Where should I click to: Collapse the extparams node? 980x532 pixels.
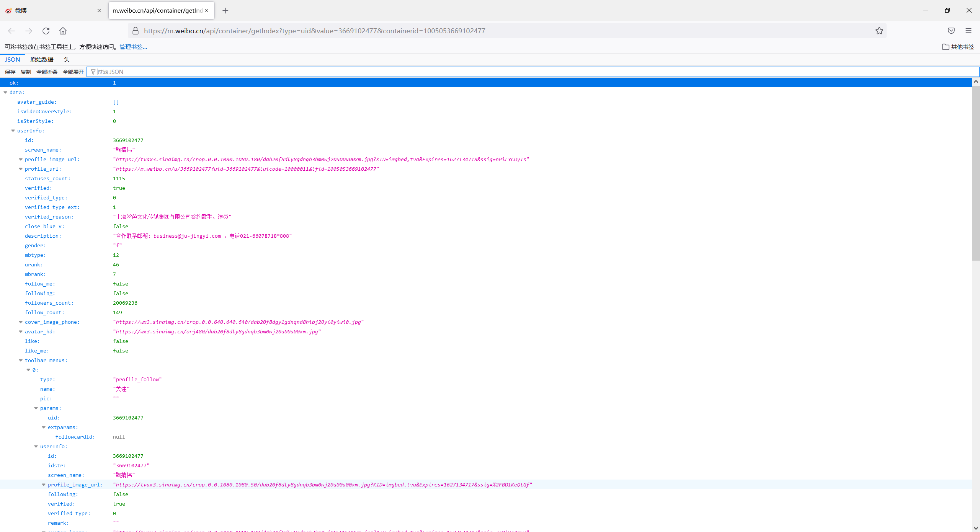(44, 428)
